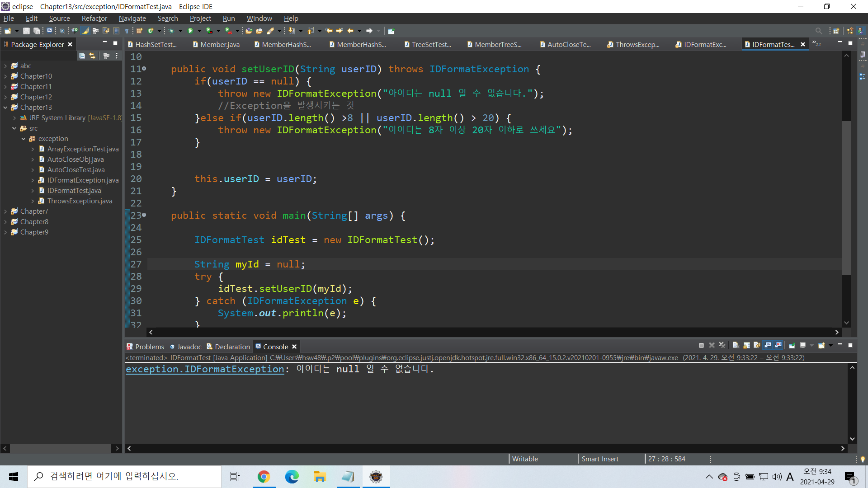This screenshot has height=488, width=868.
Task: Click Collapse All icon in Package Explorer
Action: 82,56
